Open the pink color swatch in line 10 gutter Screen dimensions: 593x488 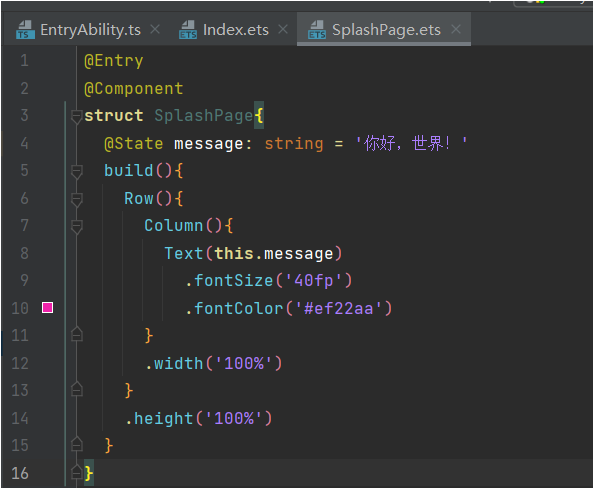coord(47,308)
